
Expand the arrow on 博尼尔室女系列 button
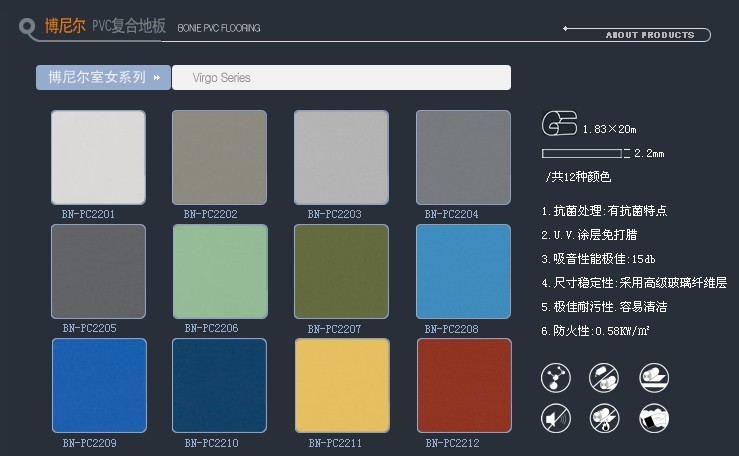tap(156, 77)
